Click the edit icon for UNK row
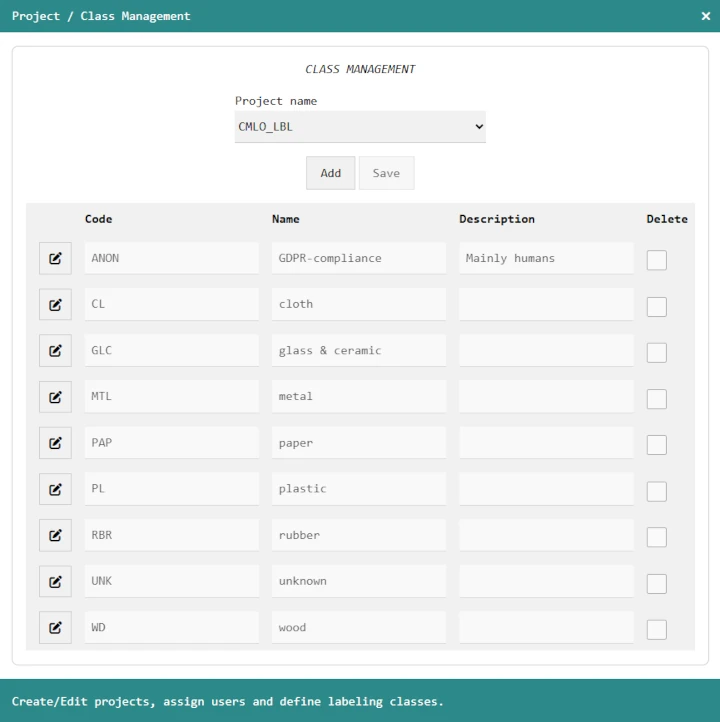This screenshot has width=720, height=722. (55, 582)
